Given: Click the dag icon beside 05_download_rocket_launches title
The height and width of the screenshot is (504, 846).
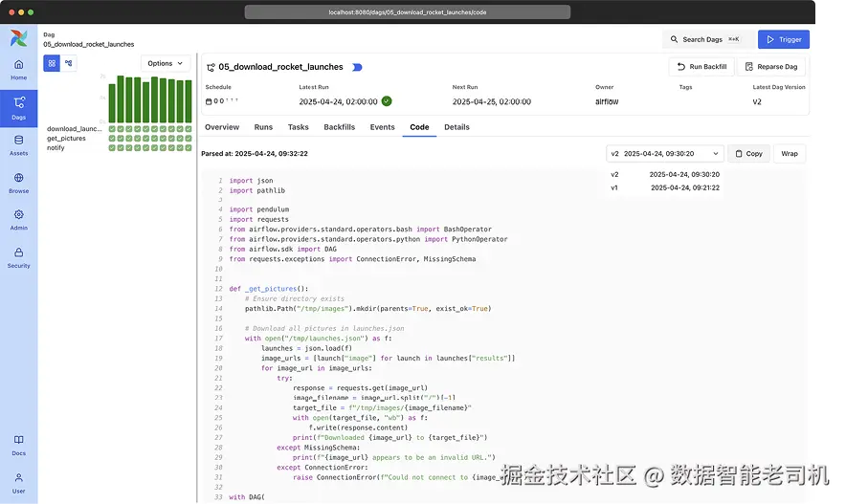Looking at the screenshot, I should tap(211, 67).
